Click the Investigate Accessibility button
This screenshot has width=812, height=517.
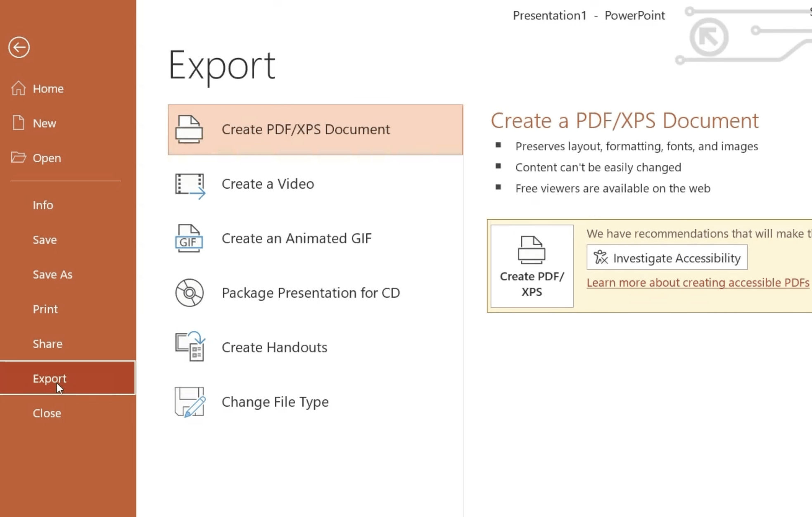click(667, 258)
